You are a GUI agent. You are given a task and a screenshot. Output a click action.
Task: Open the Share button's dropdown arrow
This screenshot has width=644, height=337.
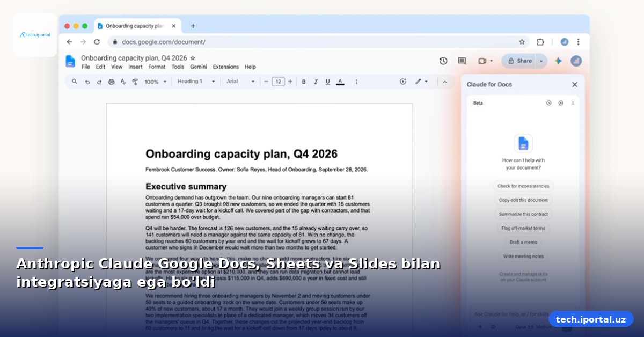pyautogui.click(x=541, y=61)
